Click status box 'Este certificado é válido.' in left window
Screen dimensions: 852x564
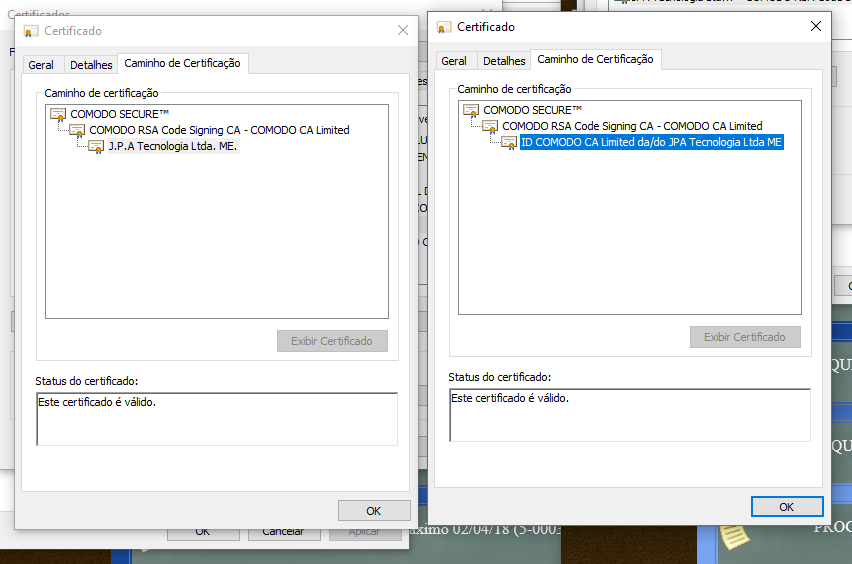[217, 419]
